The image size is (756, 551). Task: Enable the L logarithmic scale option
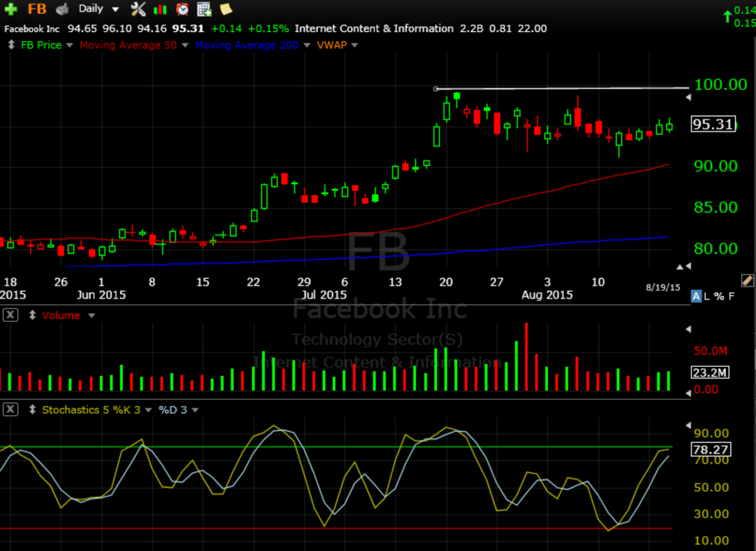[707, 296]
